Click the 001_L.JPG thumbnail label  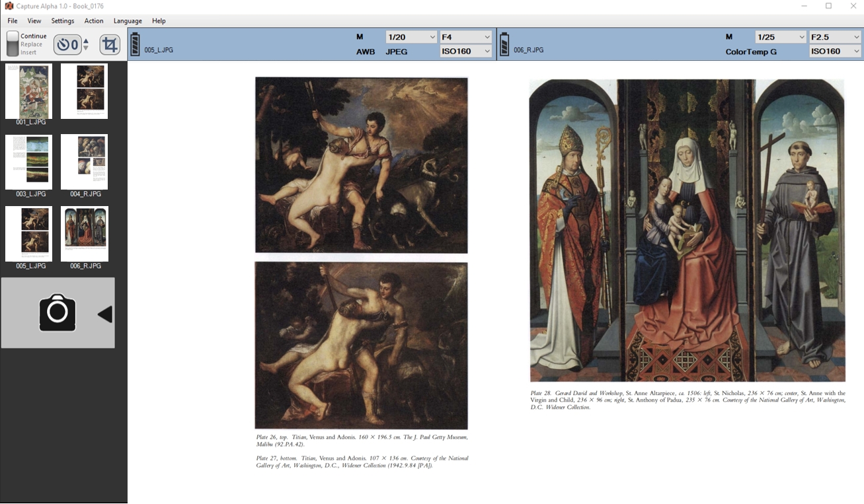click(31, 123)
